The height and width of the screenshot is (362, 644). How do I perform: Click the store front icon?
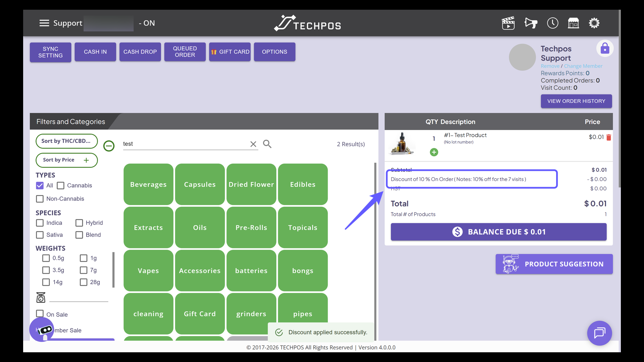point(573,23)
